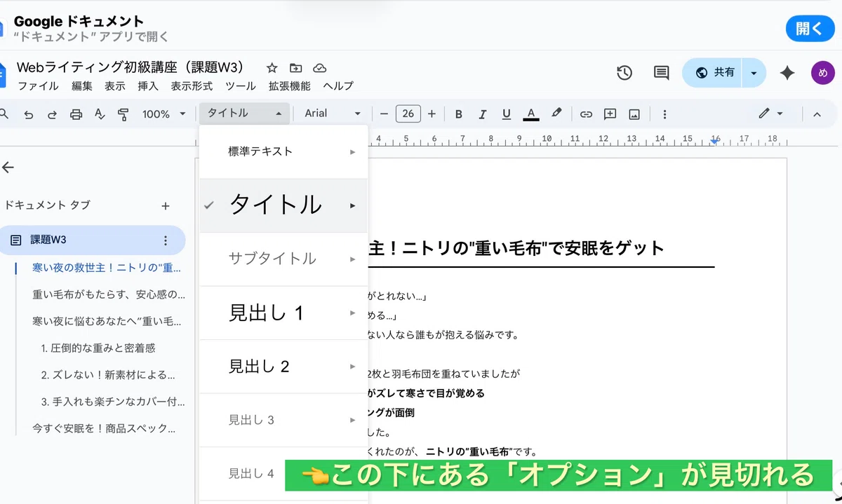The image size is (842, 504).
Task: Click the redo arrow
Action: point(52,114)
